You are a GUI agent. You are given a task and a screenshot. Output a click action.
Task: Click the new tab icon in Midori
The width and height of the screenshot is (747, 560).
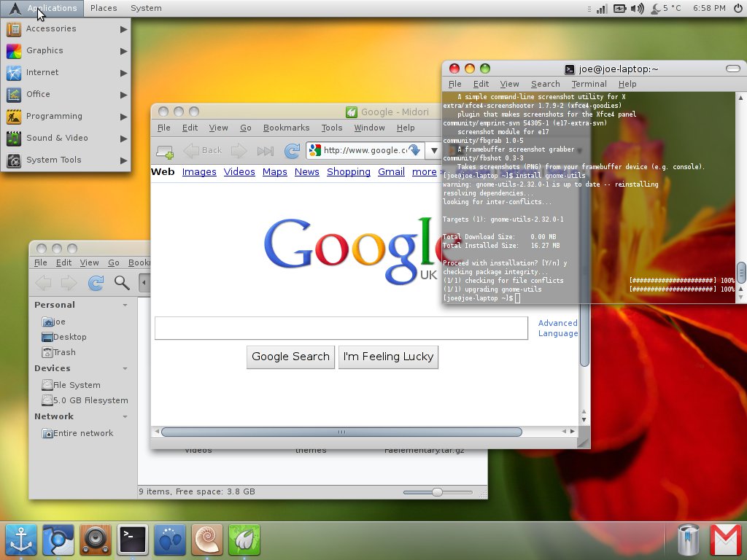165,152
